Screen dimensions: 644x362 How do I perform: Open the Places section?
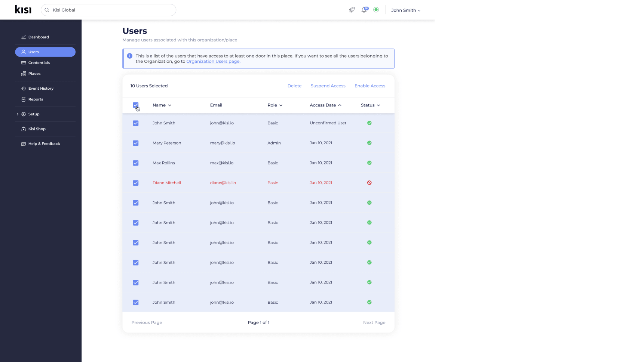click(34, 74)
